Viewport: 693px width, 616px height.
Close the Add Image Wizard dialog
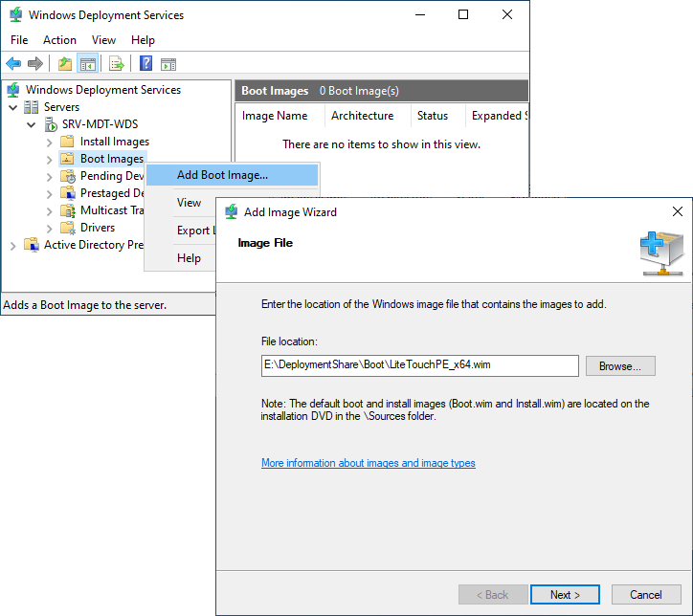point(677,211)
